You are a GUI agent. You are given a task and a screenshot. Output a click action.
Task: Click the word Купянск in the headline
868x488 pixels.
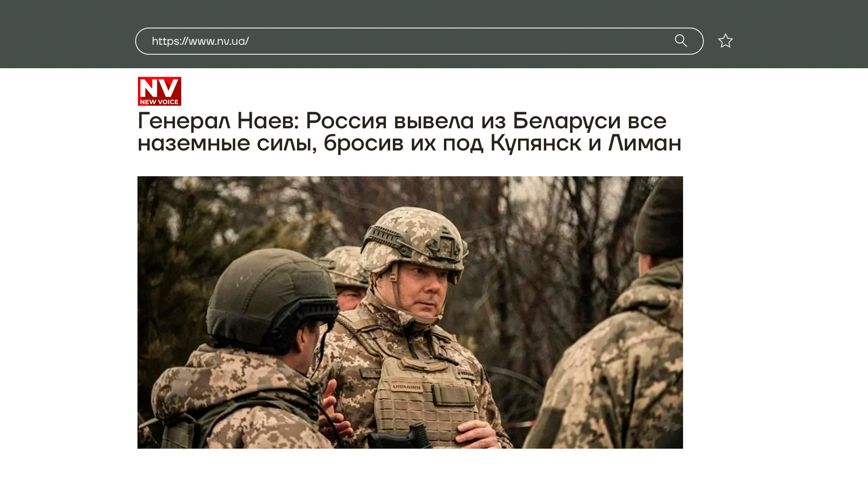coord(536,143)
